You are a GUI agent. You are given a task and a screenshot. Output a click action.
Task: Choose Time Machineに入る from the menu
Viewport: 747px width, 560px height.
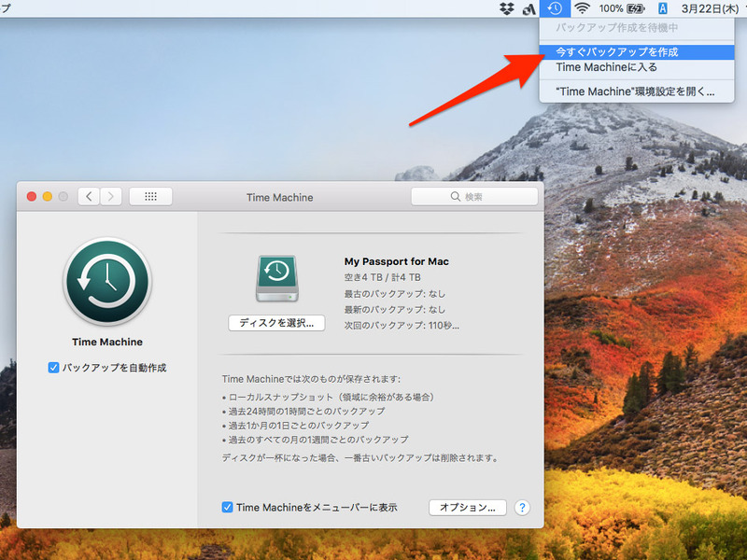(637, 67)
